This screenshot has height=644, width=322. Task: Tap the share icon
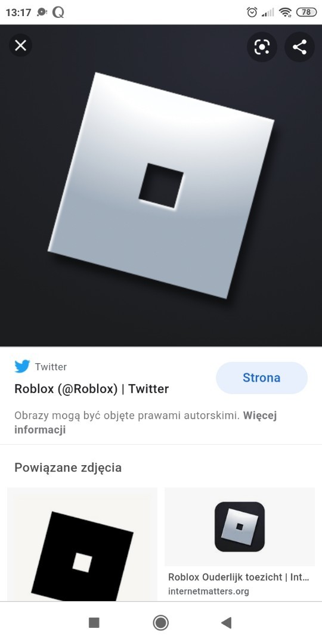[x=300, y=47]
